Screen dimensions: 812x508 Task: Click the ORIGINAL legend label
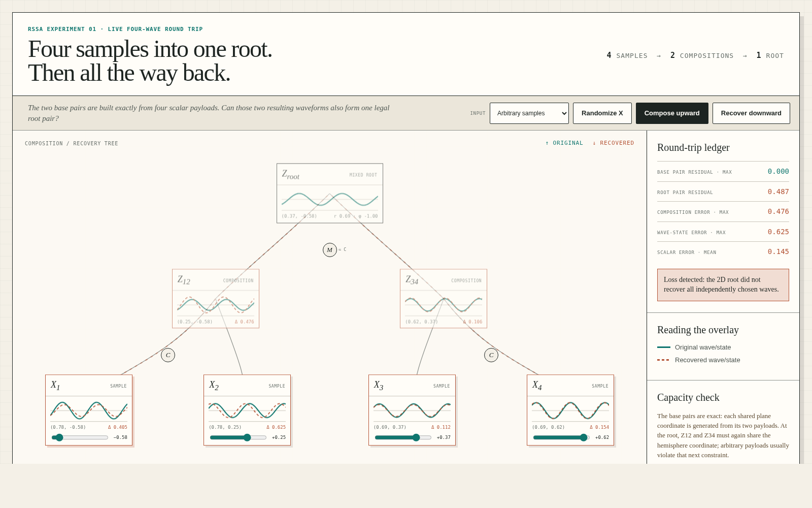564,143
